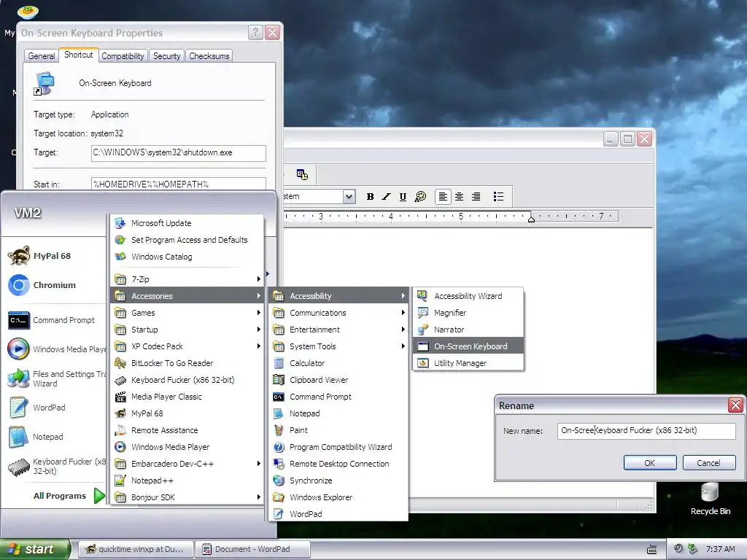
Task: Expand the Accessories submenu
Action: 187,296
